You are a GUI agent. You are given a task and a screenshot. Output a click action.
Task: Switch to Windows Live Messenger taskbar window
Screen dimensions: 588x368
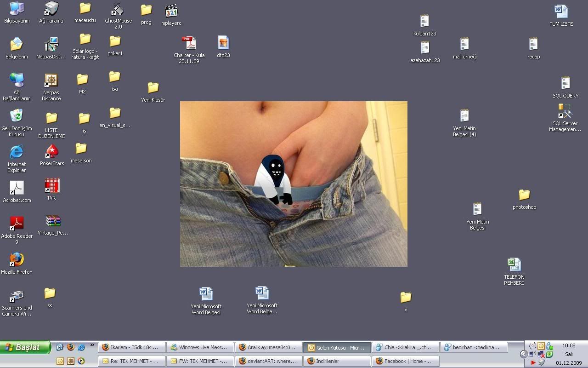click(200, 347)
